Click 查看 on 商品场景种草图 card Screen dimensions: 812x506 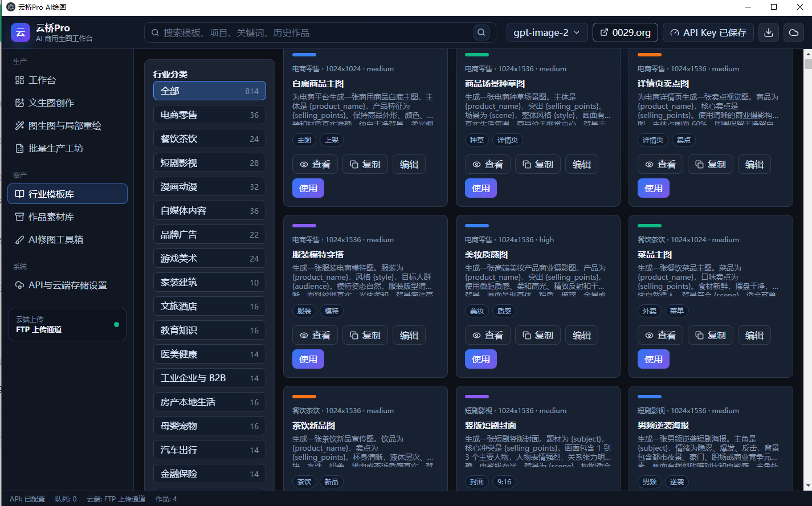click(488, 164)
